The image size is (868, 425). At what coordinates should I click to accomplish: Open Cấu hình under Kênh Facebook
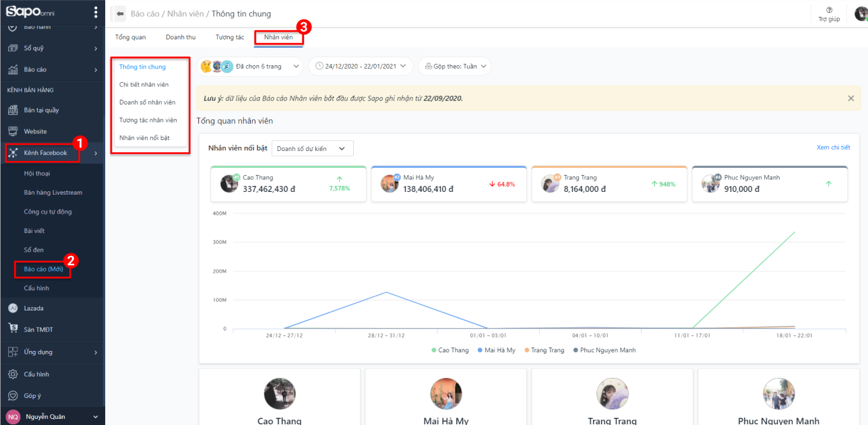coord(36,288)
